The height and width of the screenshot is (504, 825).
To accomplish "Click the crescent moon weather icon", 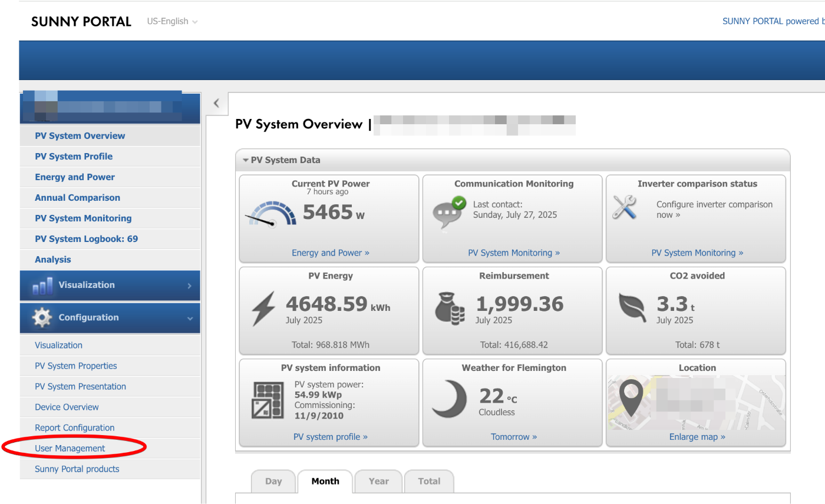I will tap(449, 399).
